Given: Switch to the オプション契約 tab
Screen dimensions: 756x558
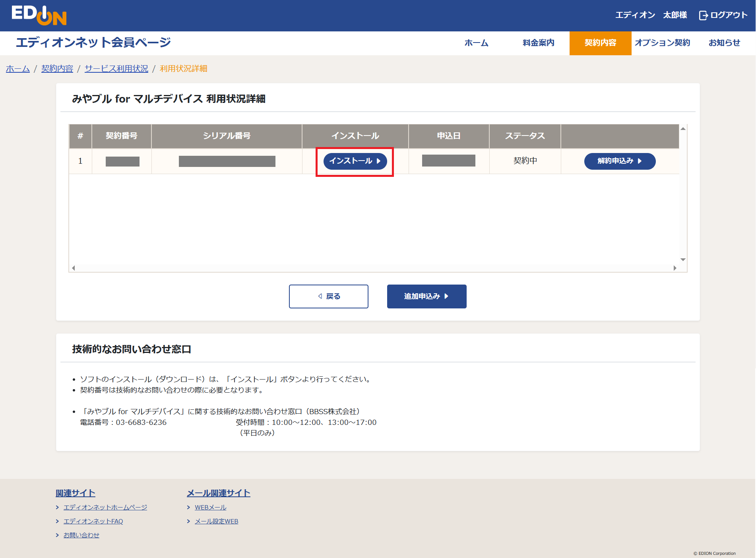Looking at the screenshot, I should click(x=662, y=43).
